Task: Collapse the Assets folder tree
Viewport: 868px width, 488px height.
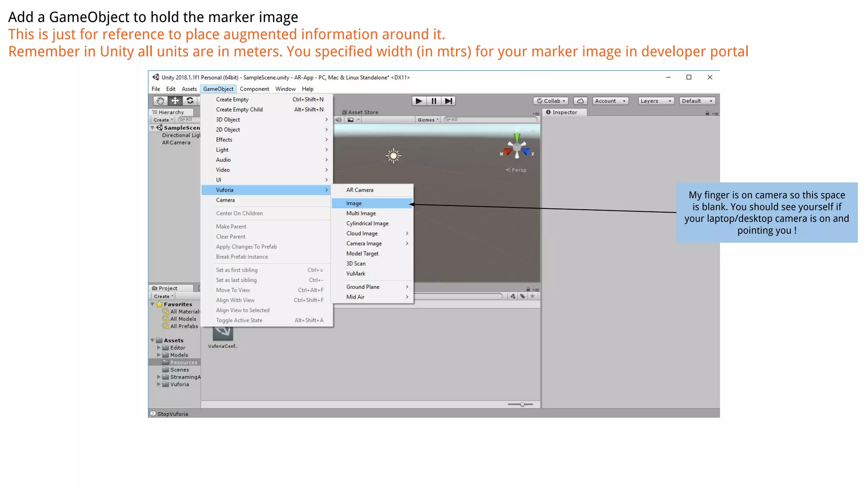Action: click(x=152, y=340)
